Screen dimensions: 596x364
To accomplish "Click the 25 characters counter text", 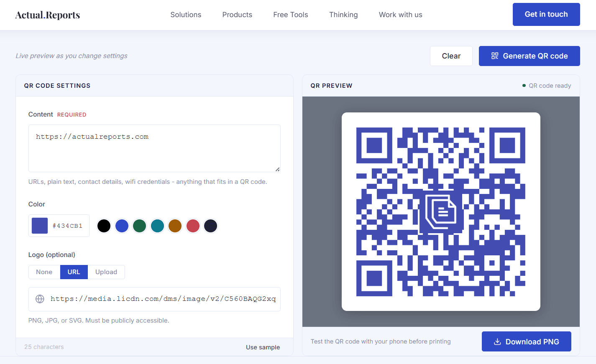I will tap(44, 347).
